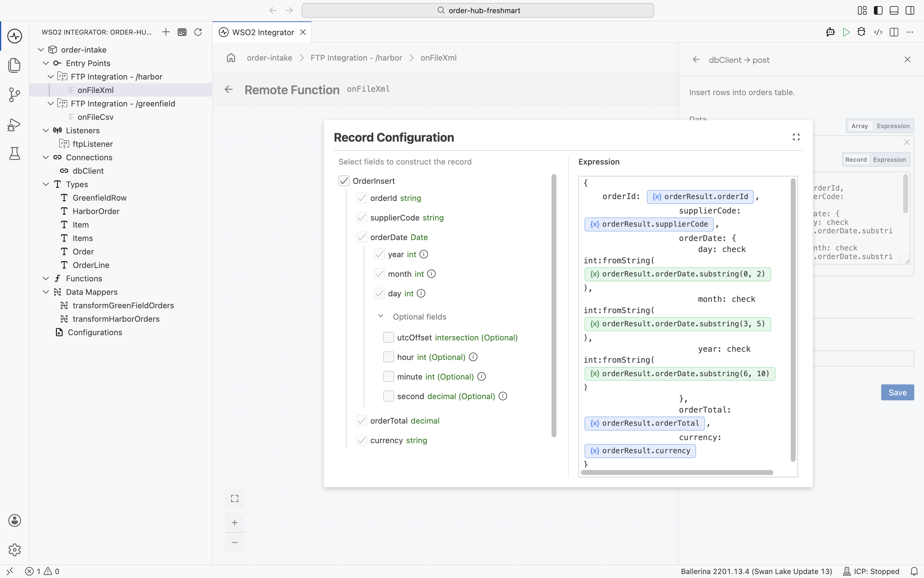Screen dimensions: 924x578
Task: Open the Explorer files icon
Action: point(14,65)
